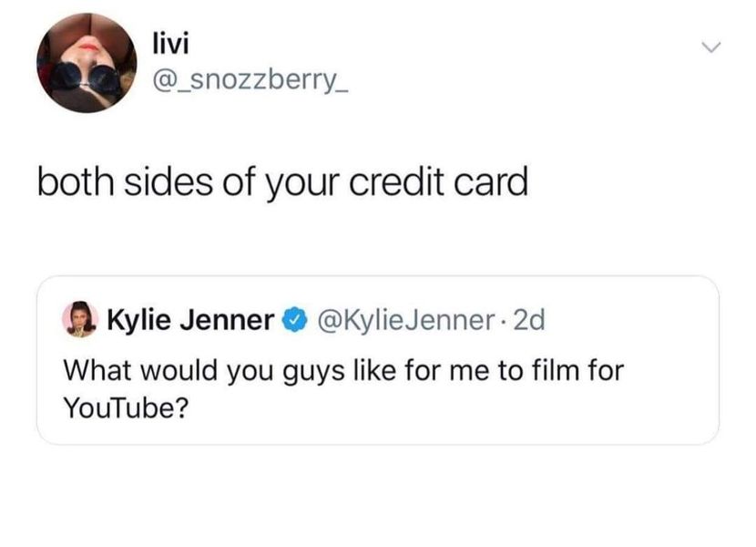This screenshot has height=547, width=756.
Task: Expand the tweet options chevron
Action: (x=710, y=47)
